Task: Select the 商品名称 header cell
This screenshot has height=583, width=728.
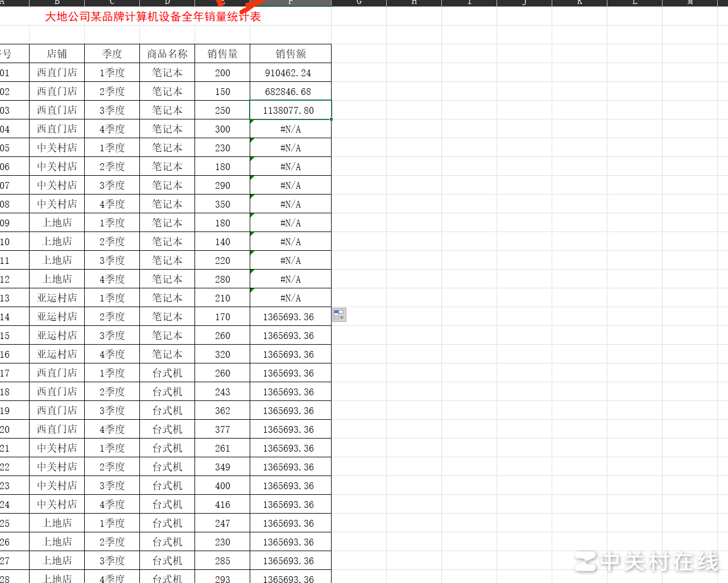Action: [x=167, y=54]
